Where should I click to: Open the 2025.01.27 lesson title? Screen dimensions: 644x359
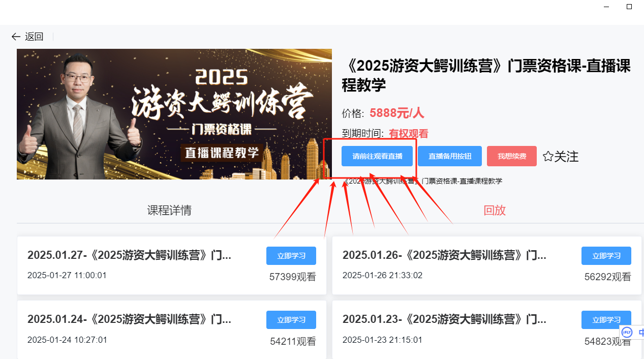tap(129, 255)
